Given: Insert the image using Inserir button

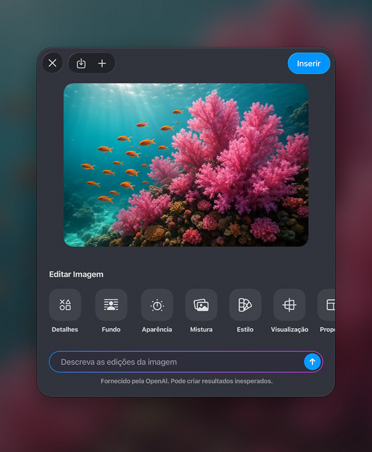Looking at the screenshot, I should pyautogui.click(x=309, y=63).
